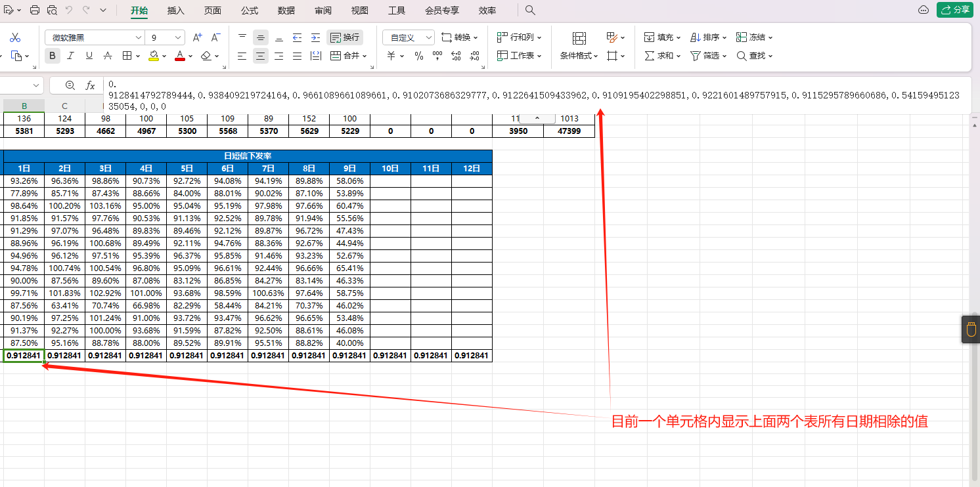Toggle Italic formatting

pyautogui.click(x=71, y=56)
